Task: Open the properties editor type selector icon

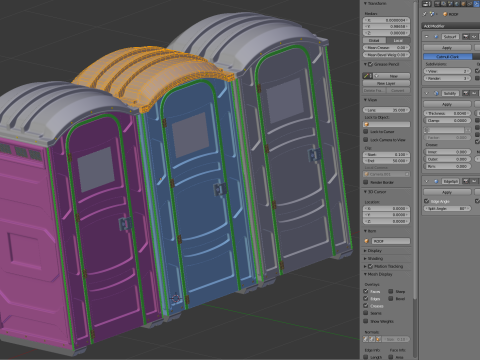Action: pyautogui.click(x=427, y=4)
